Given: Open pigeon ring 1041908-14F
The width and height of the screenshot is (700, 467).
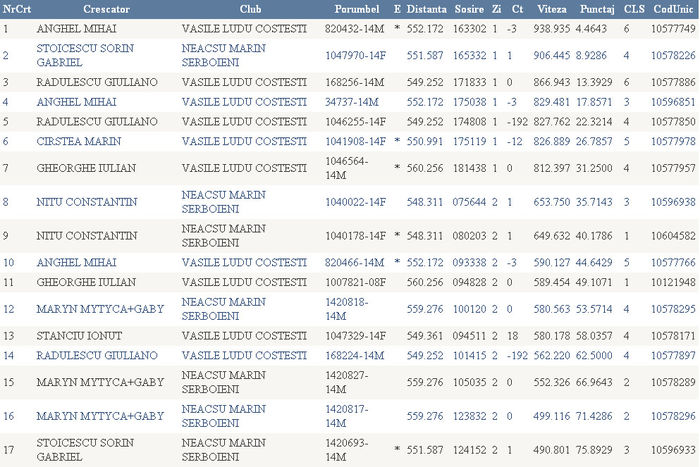Looking at the screenshot, I should [355, 141].
